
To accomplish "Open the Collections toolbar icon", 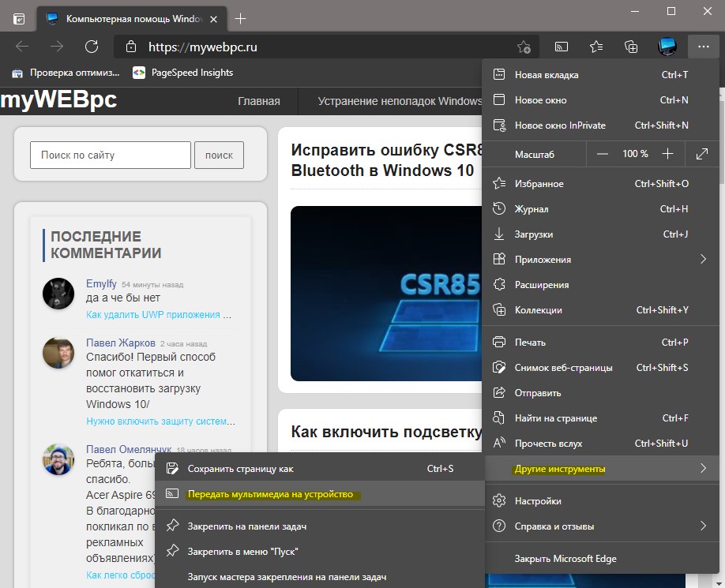I will coord(631,47).
